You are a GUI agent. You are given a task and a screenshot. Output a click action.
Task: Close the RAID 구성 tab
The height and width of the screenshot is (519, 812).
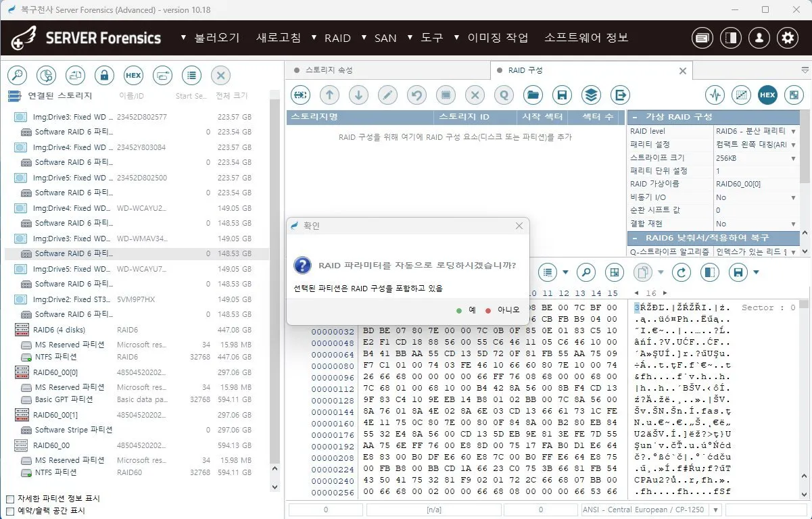click(682, 70)
